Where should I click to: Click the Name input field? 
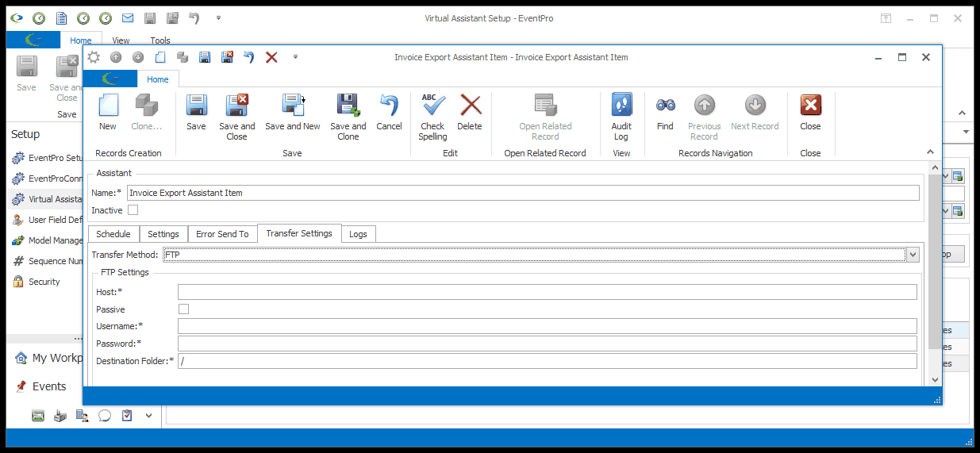point(523,193)
